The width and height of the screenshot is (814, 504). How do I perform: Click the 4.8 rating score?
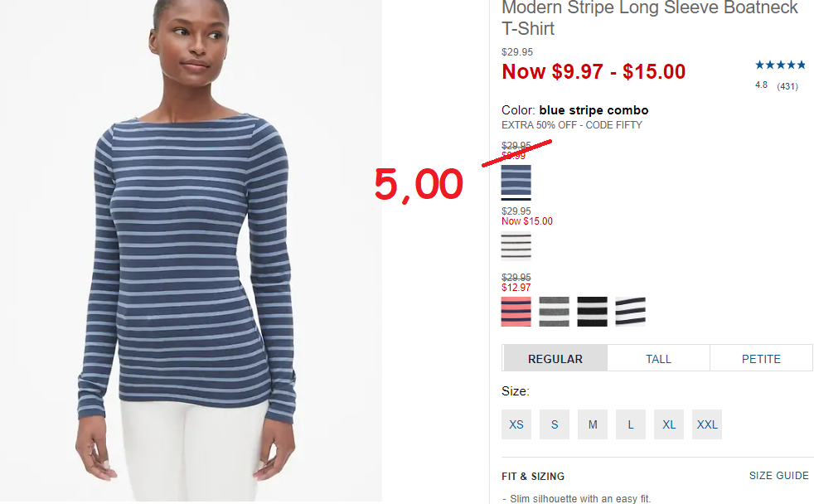pos(761,85)
